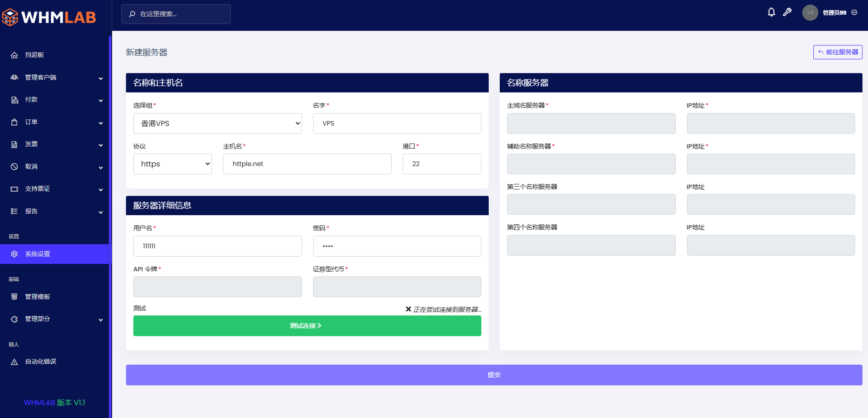Open the 选择组 dropdown showing 香港VPS
This screenshot has width=868, height=418.
click(x=217, y=123)
